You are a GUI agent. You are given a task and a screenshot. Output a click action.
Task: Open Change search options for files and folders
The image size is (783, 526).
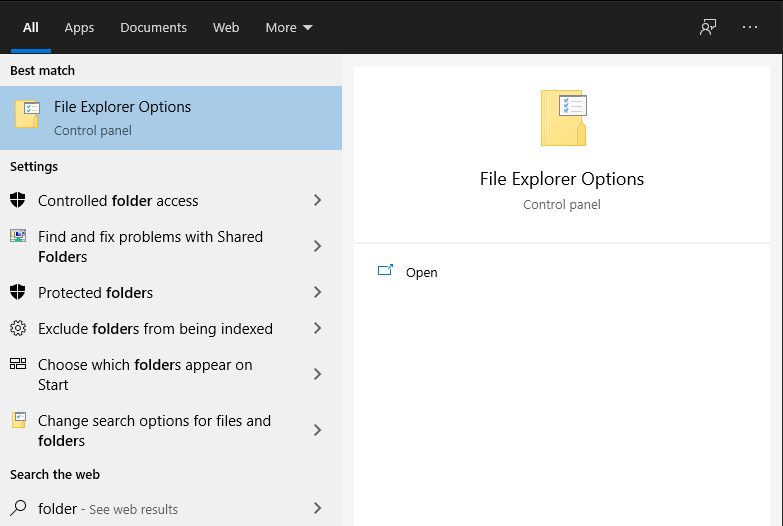[x=171, y=430]
